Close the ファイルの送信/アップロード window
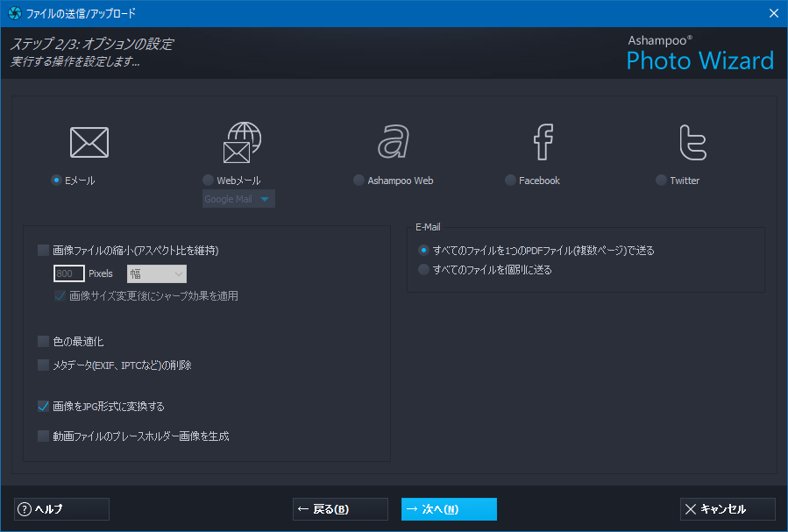Viewport: 788px width, 532px height. (774, 13)
